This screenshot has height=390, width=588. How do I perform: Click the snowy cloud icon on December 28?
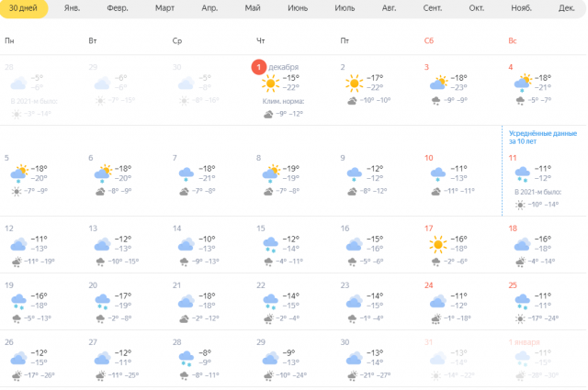[x=187, y=359]
